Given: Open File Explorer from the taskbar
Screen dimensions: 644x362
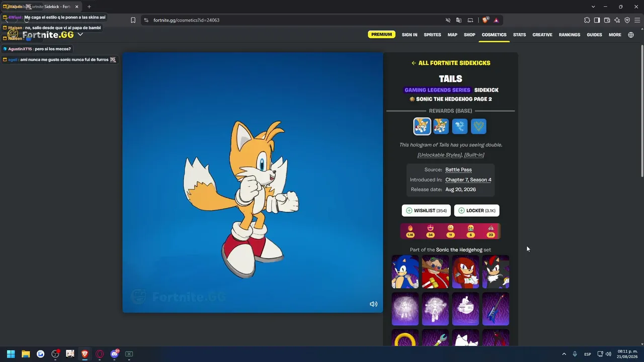Looking at the screenshot, I should pos(26,354).
